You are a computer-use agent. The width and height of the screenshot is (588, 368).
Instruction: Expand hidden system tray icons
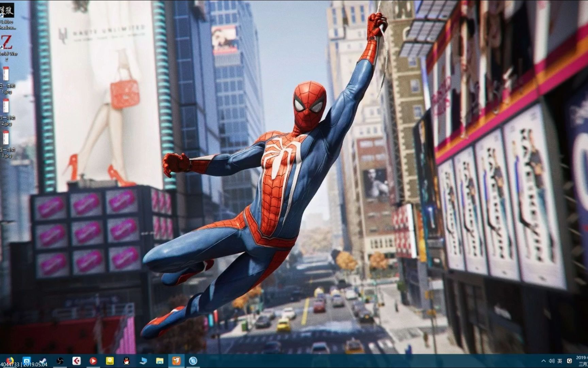pos(543,361)
